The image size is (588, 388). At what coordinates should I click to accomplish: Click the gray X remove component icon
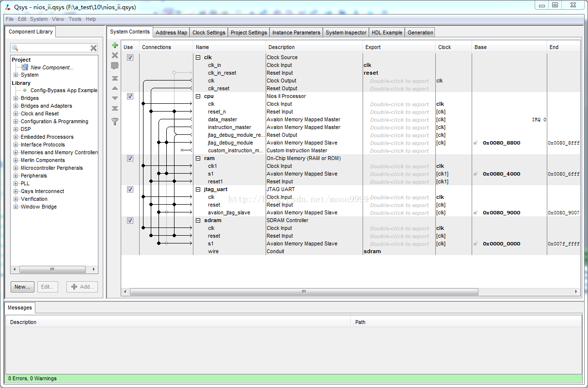pos(115,55)
